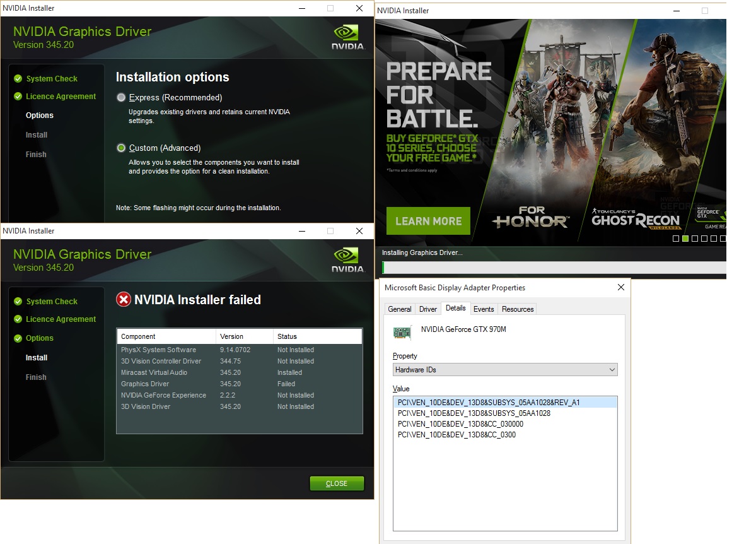Click the red error icon beside Installer failed
The height and width of the screenshot is (544, 756).
point(124,300)
